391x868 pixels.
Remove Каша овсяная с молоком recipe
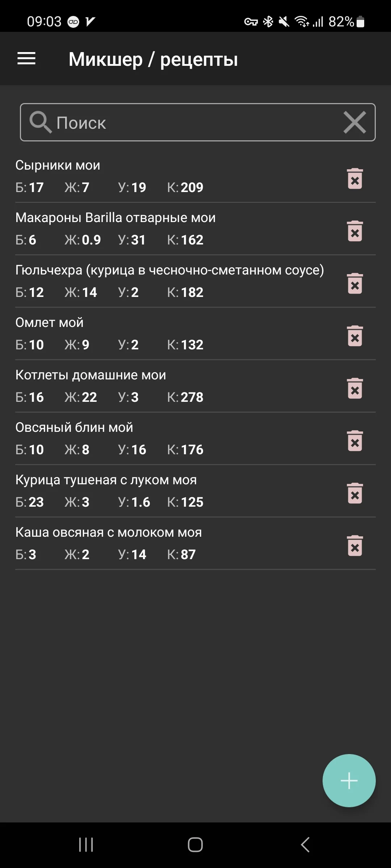tap(355, 546)
